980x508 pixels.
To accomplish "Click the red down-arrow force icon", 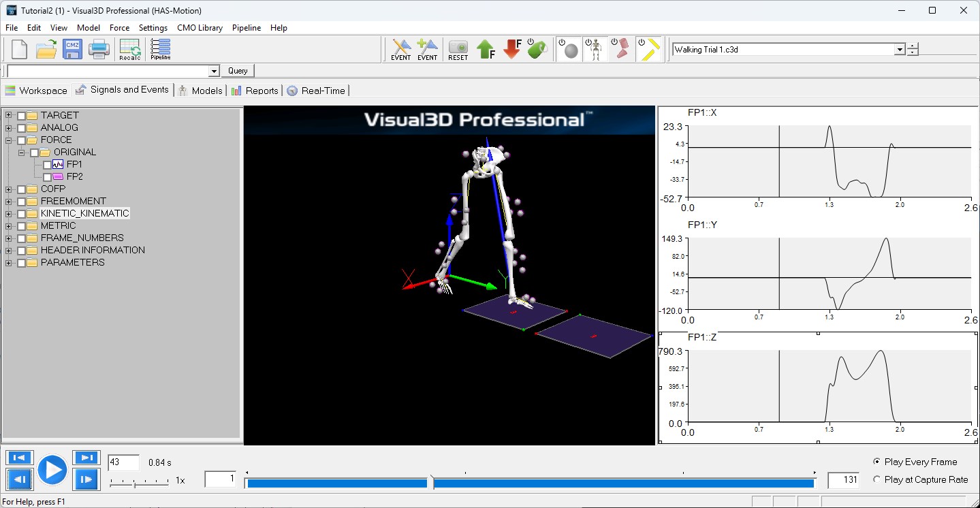I will click(512, 50).
